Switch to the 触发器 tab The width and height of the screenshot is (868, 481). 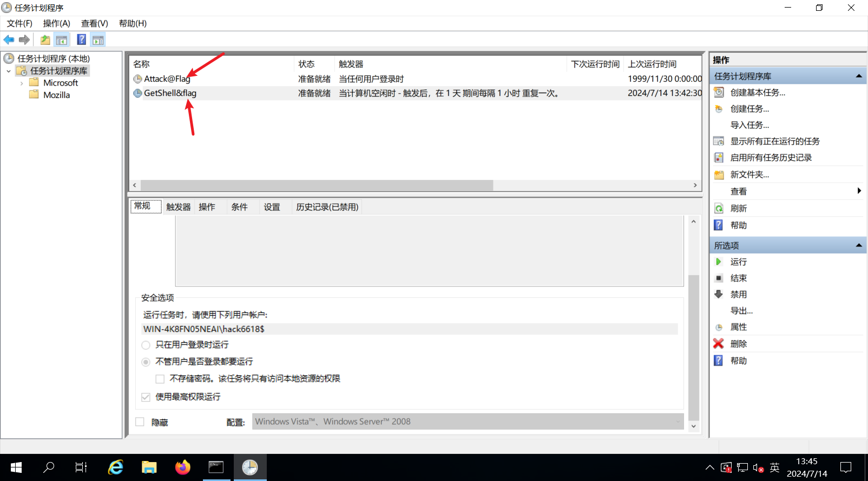pos(178,207)
